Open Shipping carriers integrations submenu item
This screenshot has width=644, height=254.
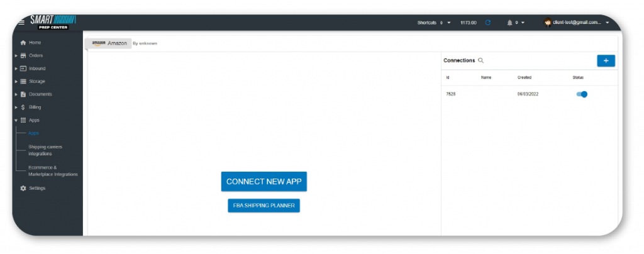[45, 150]
